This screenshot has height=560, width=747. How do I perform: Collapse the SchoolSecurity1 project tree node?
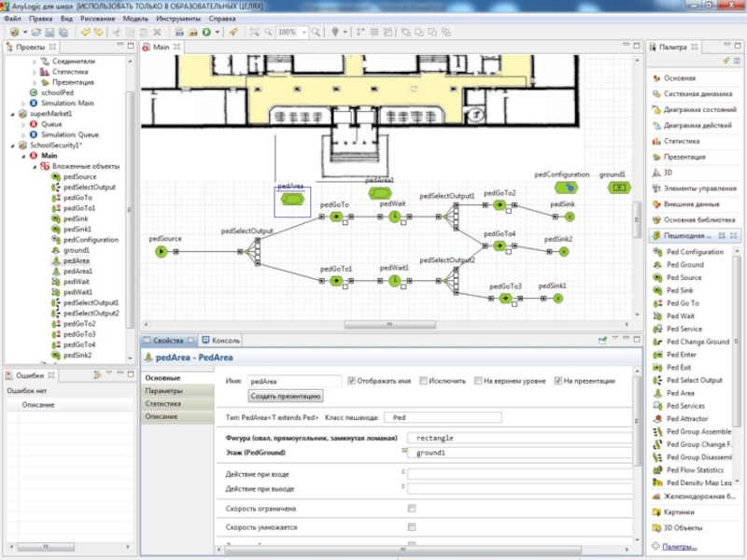point(12,146)
